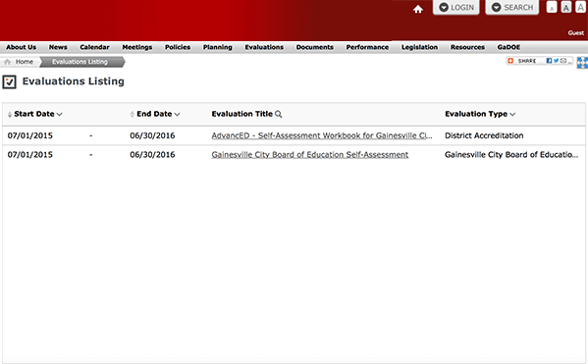The width and height of the screenshot is (588, 364).
Task: Open the Performance menu
Action: point(367,47)
